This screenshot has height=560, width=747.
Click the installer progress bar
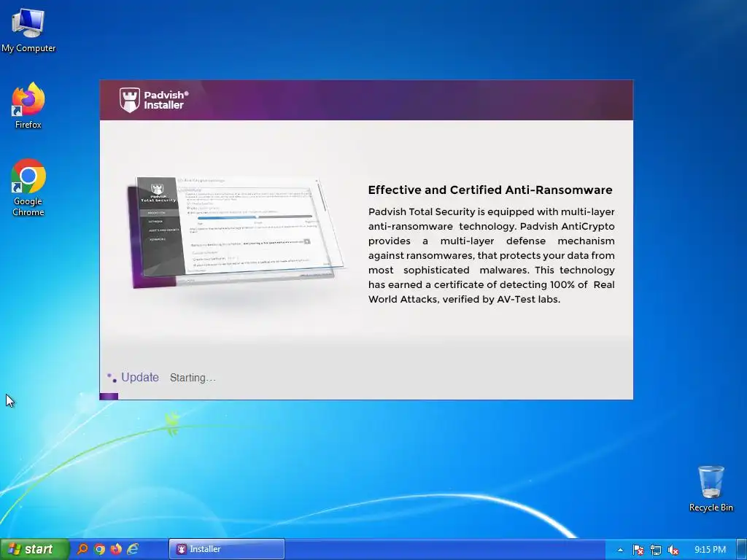(x=366, y=396)
